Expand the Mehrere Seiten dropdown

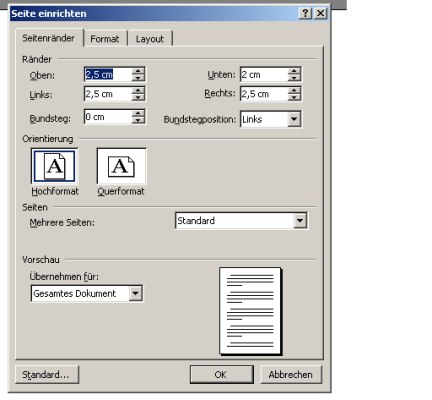[300, 221]
